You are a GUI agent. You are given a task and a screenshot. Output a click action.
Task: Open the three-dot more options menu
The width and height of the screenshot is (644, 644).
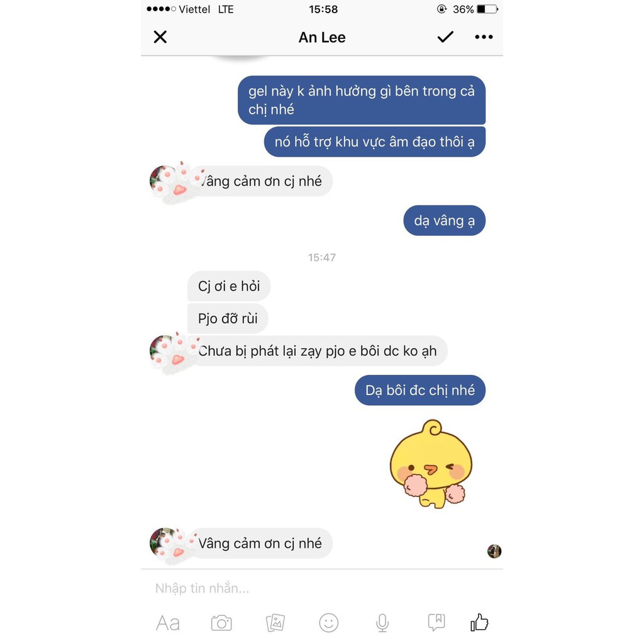484,37
